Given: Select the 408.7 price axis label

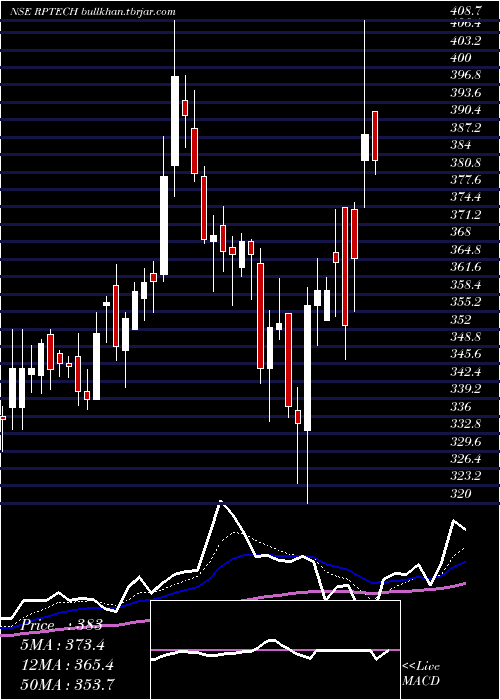Looking at the screenshot, I should tap(466, 12).
